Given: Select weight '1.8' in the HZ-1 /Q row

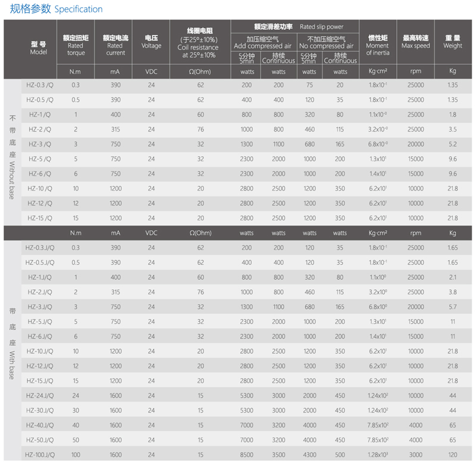Looking at the screenshot, I should 453,115.
